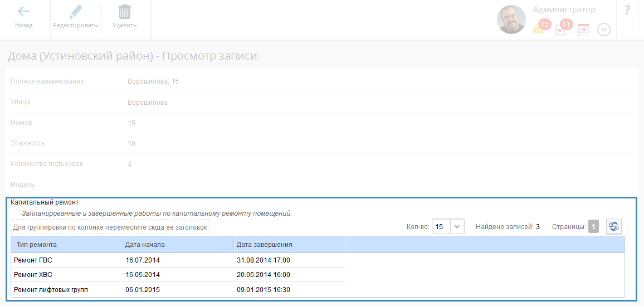Viewport: 644px width, 306px height.
Task: Click the Найдено записей: 3 counter
Action: coord(508,227)
